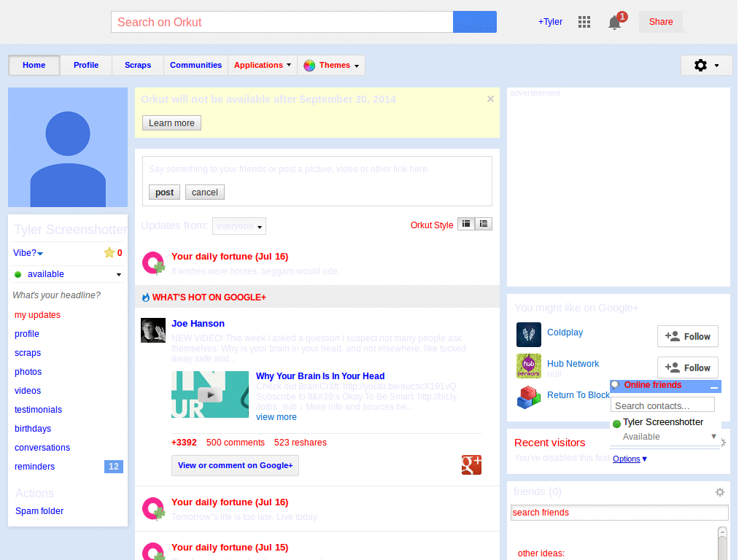The height and width of the screenshot is (560, 747).
Task: Open the settings gear menu
Action: point(706,65)
